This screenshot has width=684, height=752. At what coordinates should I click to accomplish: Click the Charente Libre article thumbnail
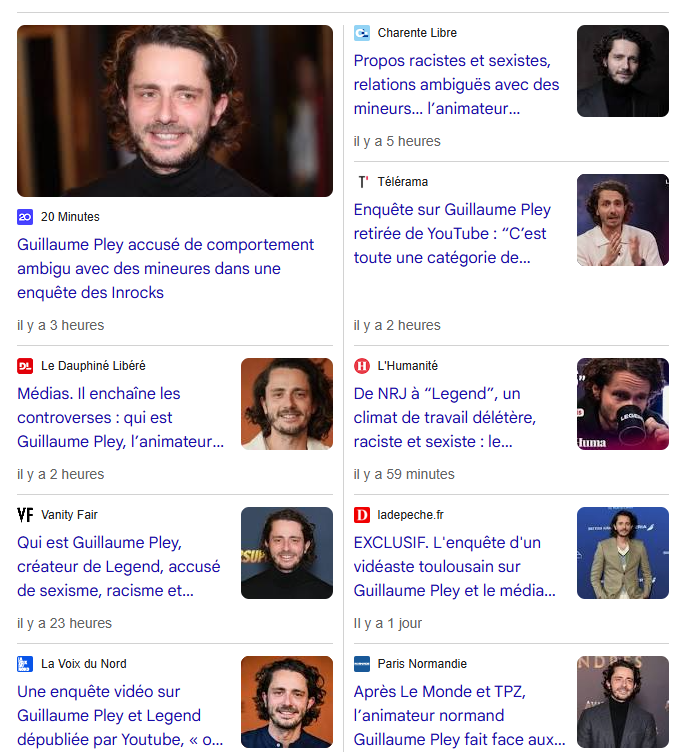[x=623, y=71]
